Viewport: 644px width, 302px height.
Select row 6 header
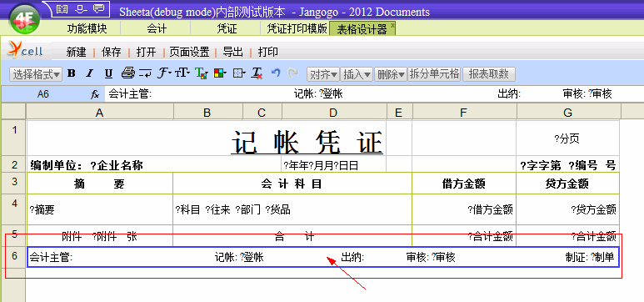(x=14, y=257)
